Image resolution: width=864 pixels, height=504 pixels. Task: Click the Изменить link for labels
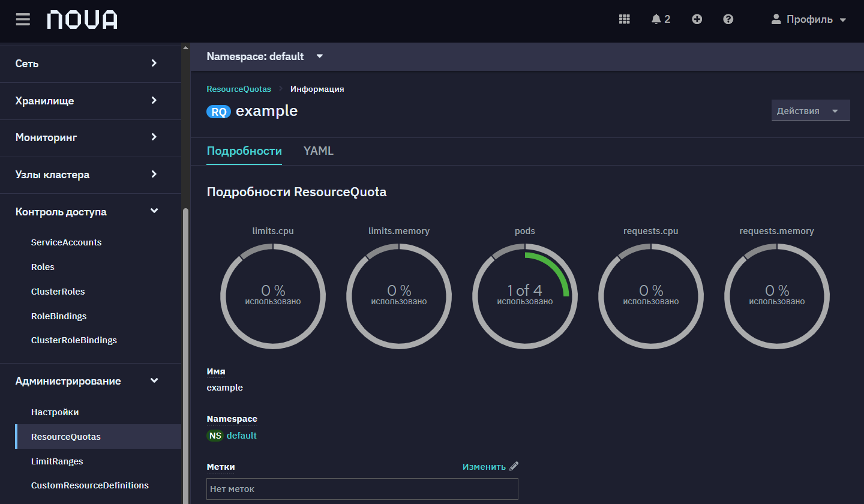[484, 466]
